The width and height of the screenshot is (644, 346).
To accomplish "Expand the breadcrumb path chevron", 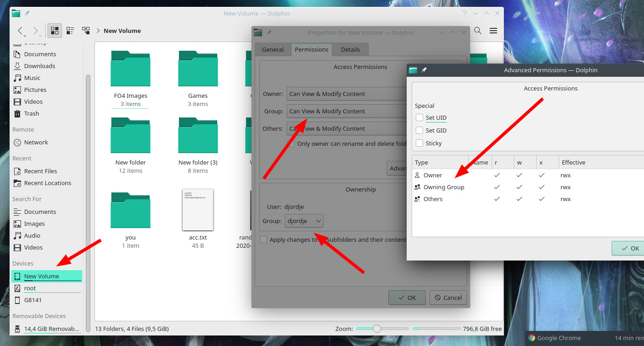I will [98, 31].
